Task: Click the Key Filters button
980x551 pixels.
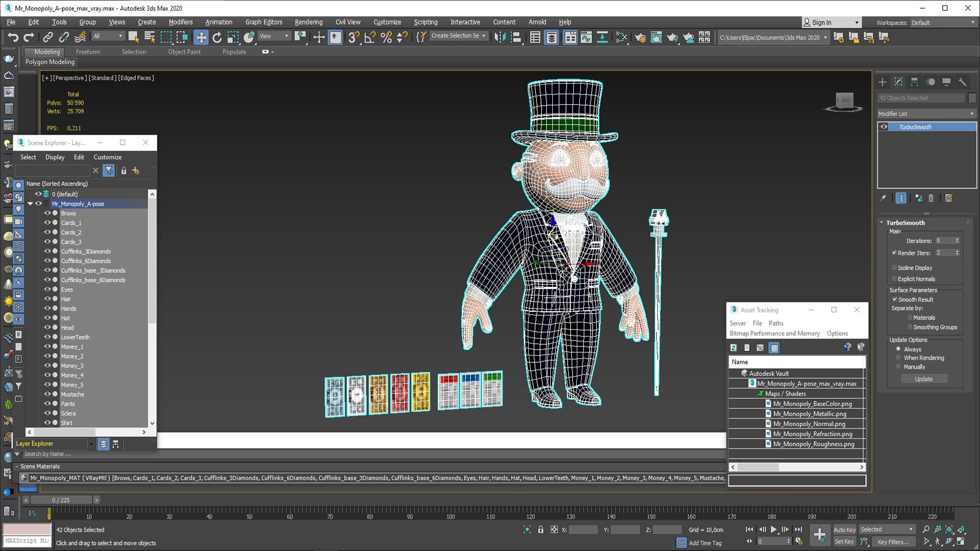Action: (893, 542)
